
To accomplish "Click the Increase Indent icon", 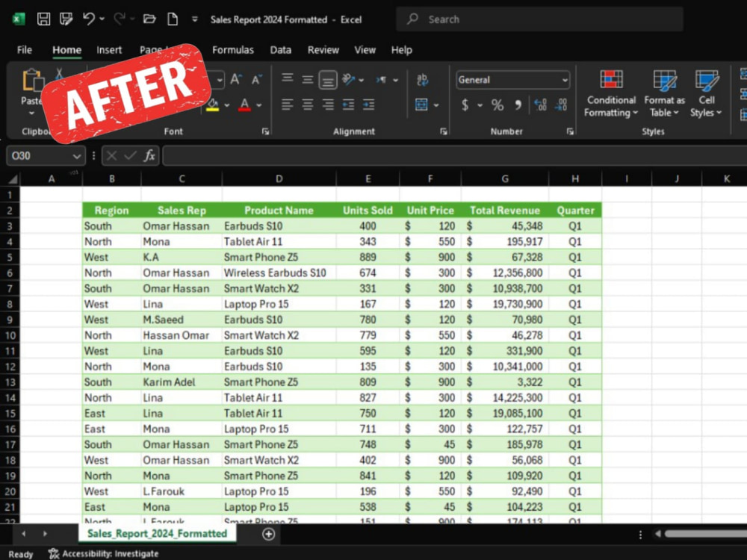I will (369, 105).
